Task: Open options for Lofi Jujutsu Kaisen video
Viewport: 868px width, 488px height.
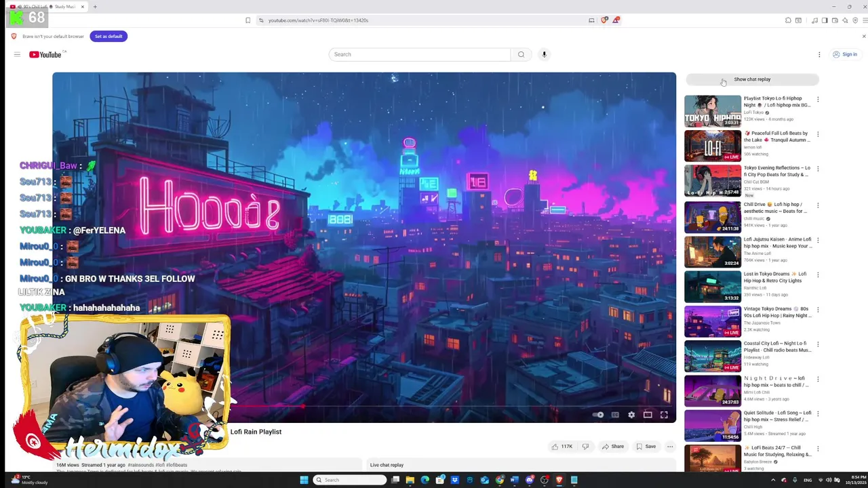Action: [818, 240]
